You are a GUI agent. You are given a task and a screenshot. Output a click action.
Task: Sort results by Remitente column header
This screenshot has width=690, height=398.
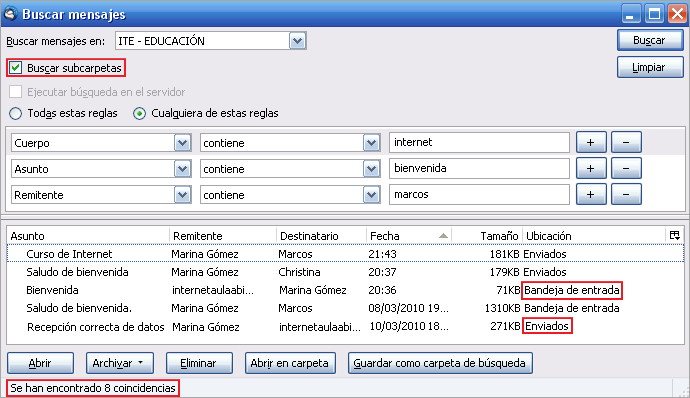pyautogui.click(x=223, y=236)
